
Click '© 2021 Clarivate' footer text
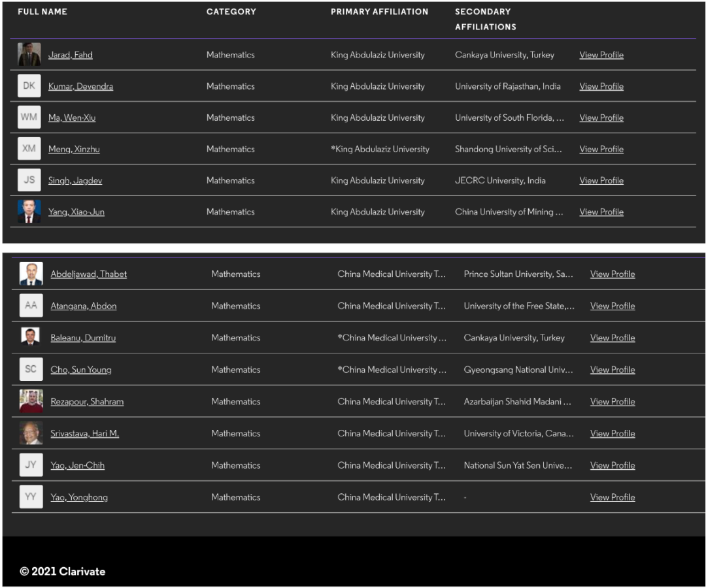click(x=63, y=572)
